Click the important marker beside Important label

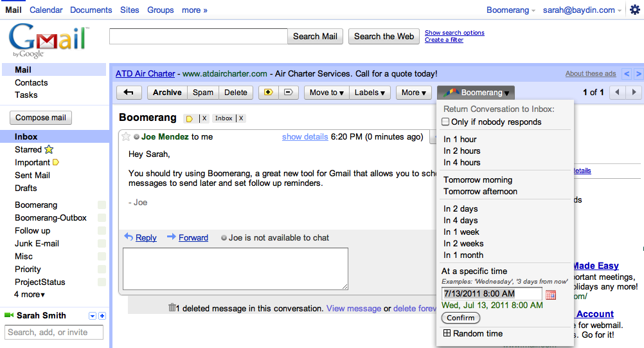tap(56, 162)
